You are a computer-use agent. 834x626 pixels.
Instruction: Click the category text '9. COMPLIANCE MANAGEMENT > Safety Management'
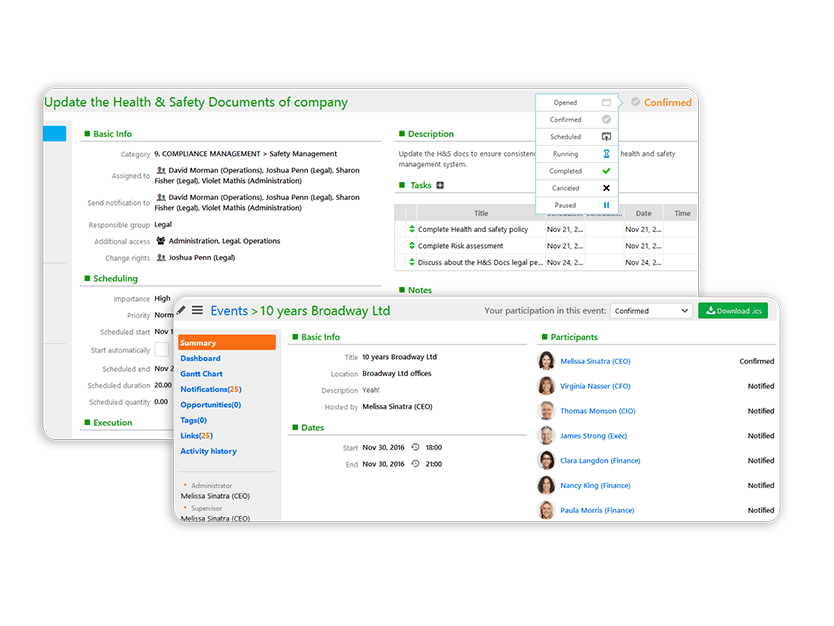coord(246,154)
